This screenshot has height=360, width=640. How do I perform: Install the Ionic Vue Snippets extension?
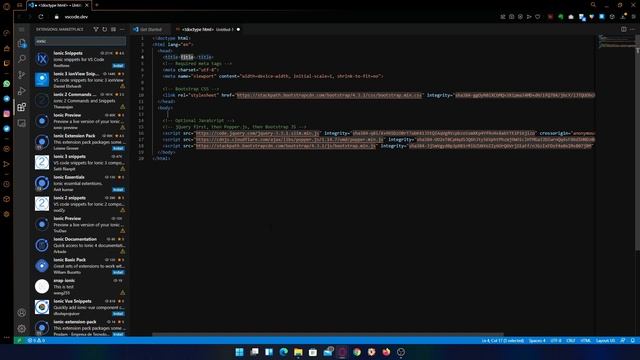tap(118, 313)
